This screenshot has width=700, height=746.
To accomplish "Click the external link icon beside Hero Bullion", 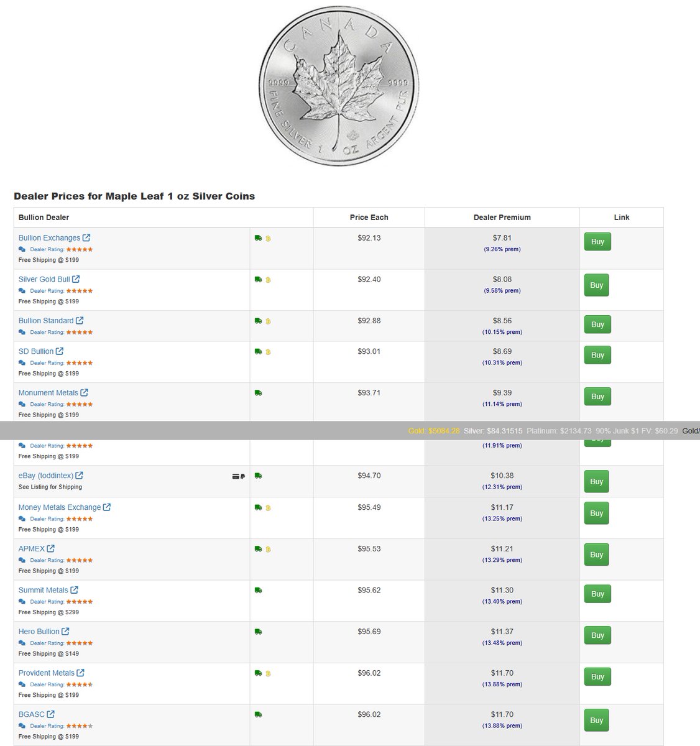I will click(65, 631).
